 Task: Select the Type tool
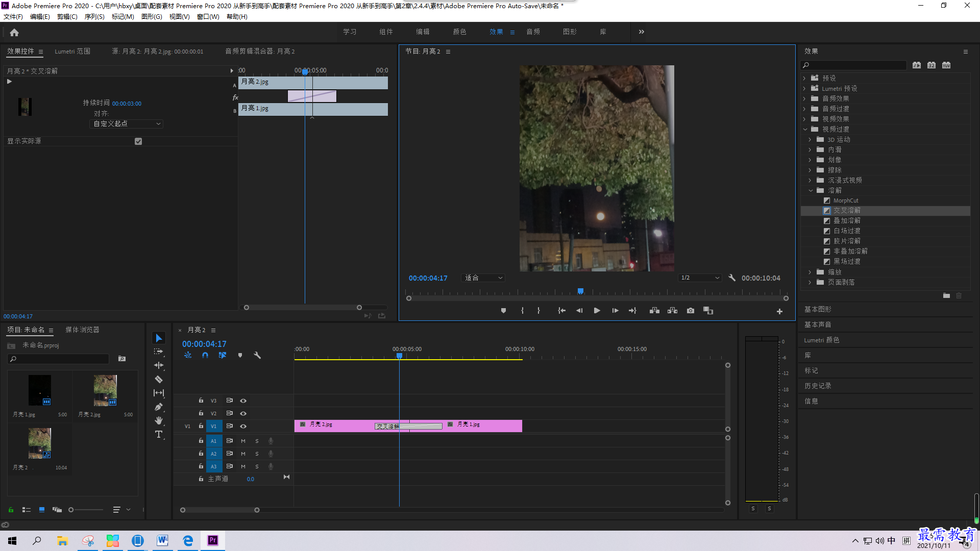pos(159,434)
